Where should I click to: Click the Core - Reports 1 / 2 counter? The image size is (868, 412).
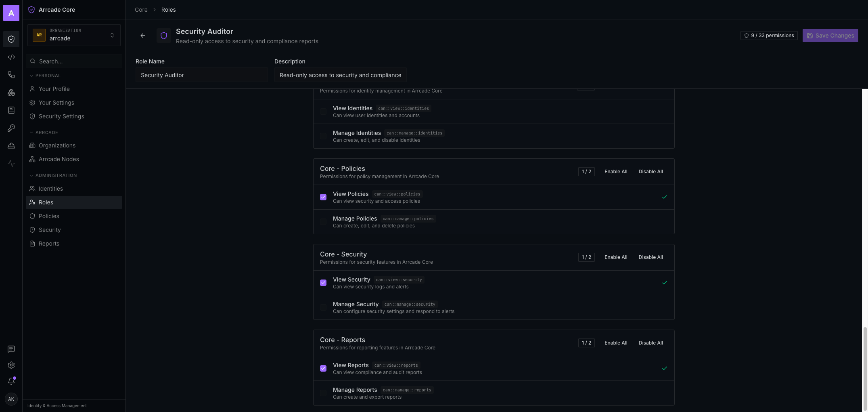point(586,343)
